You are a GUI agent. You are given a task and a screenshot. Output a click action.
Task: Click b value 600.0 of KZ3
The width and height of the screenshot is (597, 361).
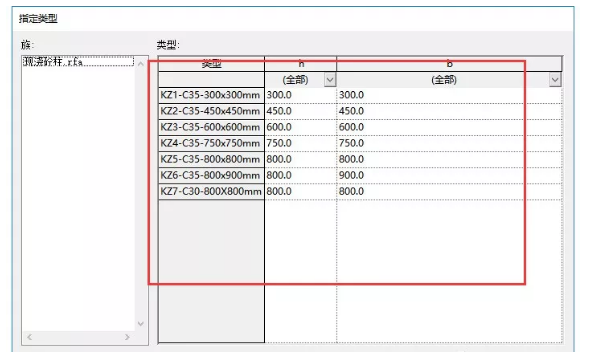(x=449, y=127)
